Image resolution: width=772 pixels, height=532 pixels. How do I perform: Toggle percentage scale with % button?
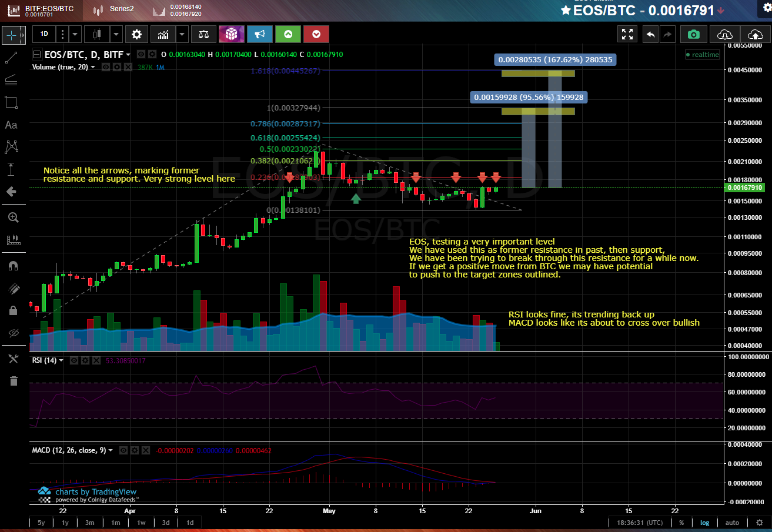(x=681, y=523)
